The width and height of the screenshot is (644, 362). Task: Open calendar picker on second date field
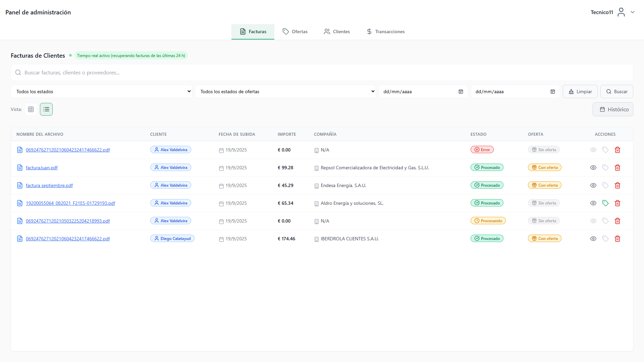click(553, 92)
